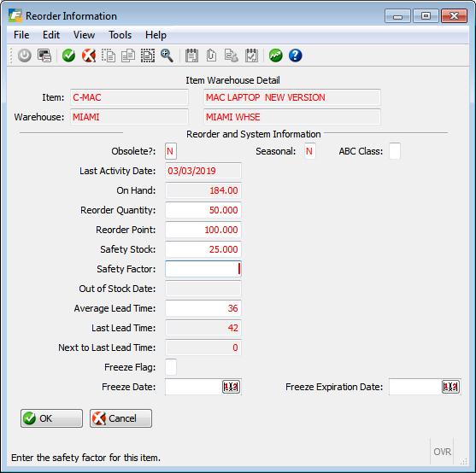Click the Seasonal N flag box
Viewport: 476px width, 473px height.
pyautogui.click(x=309, y=151)
